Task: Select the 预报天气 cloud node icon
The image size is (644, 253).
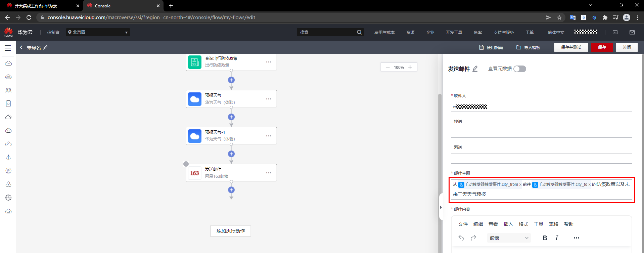Action: coord(195,99)
